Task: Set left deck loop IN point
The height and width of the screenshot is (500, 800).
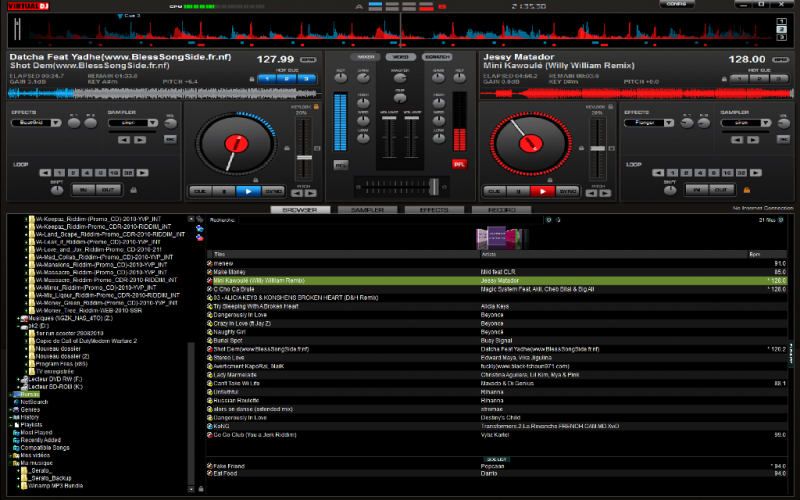Action: [x=84, y=190]
